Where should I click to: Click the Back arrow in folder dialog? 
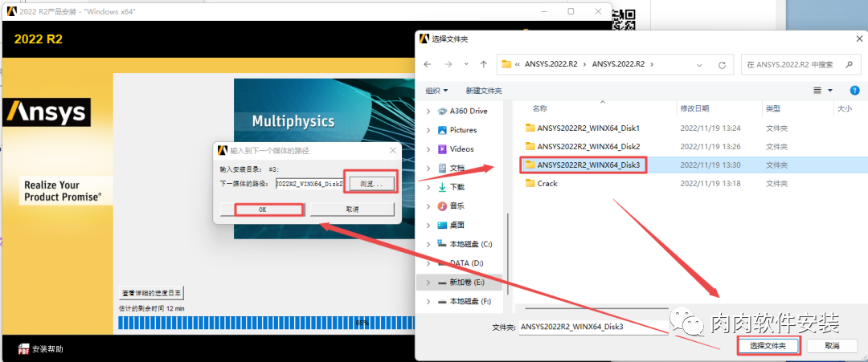pyautogui.click(x=428, y=64)
